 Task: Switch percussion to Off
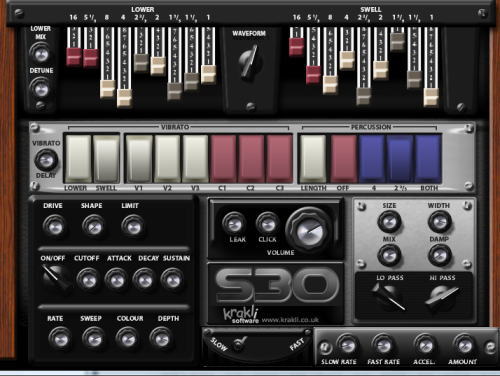pos(344,159)
